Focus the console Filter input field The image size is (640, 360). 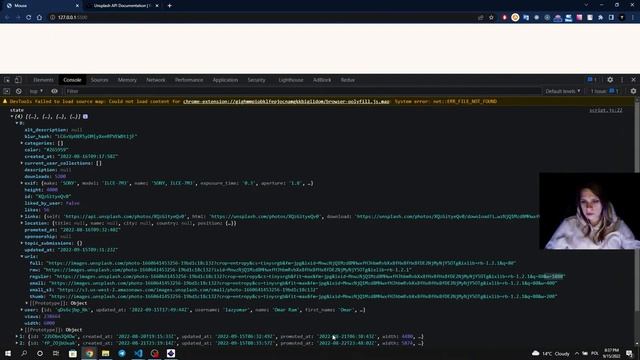(302, 91)
